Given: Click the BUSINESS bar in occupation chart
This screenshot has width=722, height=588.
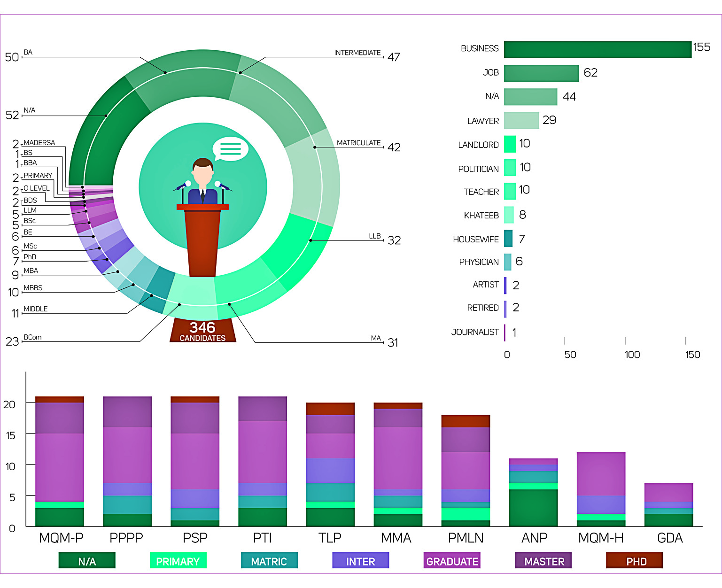Looking at the screenshot, I should pos(598,50).
